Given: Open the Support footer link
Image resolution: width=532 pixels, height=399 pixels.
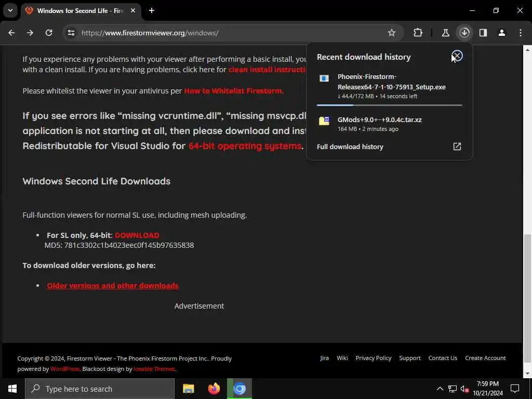Looking at the screenshot, I should click(x=410, y=358).
